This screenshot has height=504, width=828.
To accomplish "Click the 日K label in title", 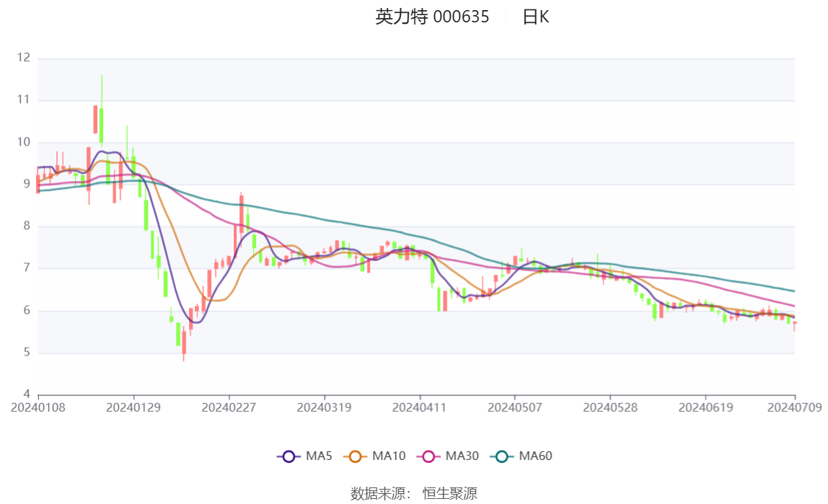I will 535,17.
